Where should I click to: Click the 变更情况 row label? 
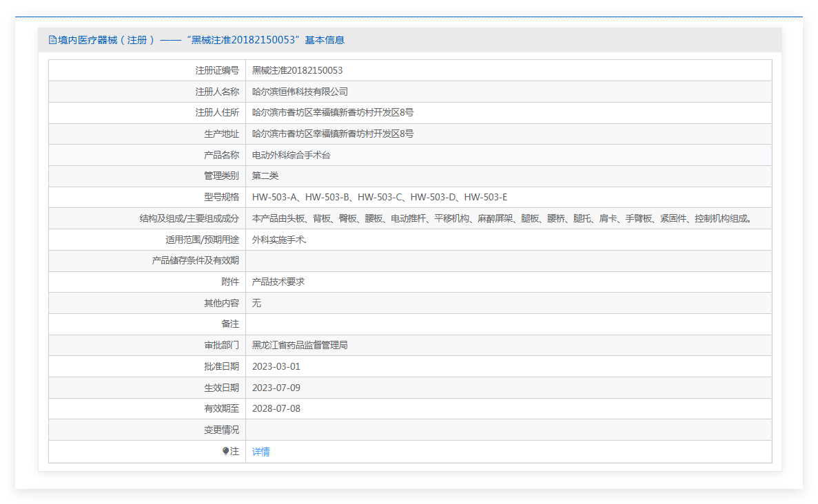pos(221,430)
